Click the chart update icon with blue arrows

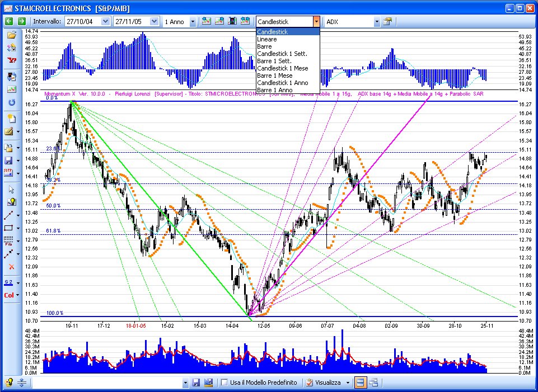coord(11,76)
